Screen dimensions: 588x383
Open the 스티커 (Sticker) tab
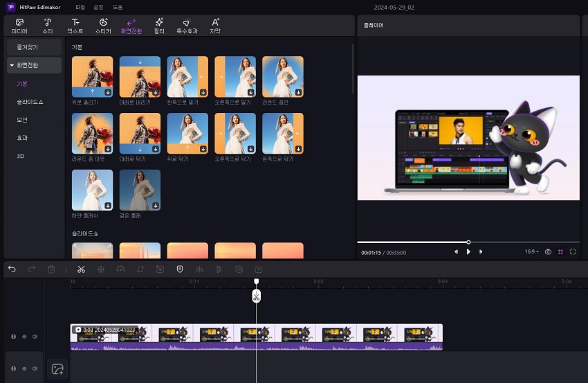pyautogui.click(x=103, y=26)
